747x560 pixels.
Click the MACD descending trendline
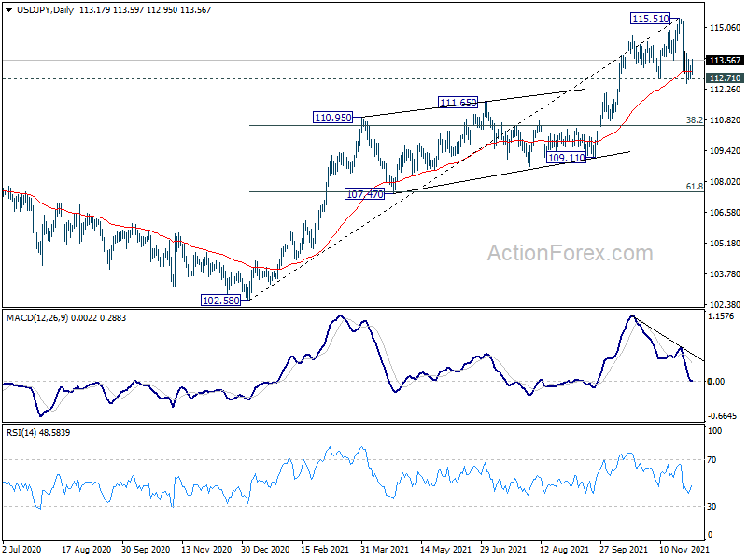point(668,339)
